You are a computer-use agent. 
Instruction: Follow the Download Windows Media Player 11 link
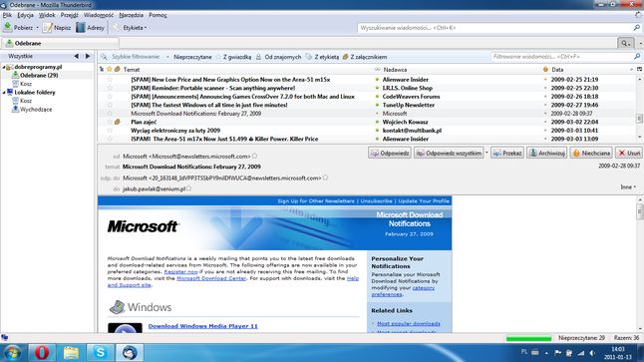click(x=203, y=326)
